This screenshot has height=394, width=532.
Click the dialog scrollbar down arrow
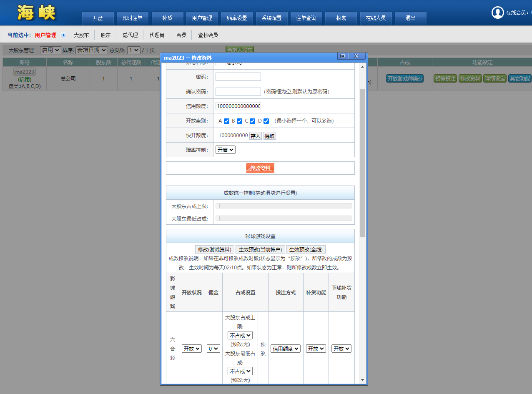coord(362,380)
